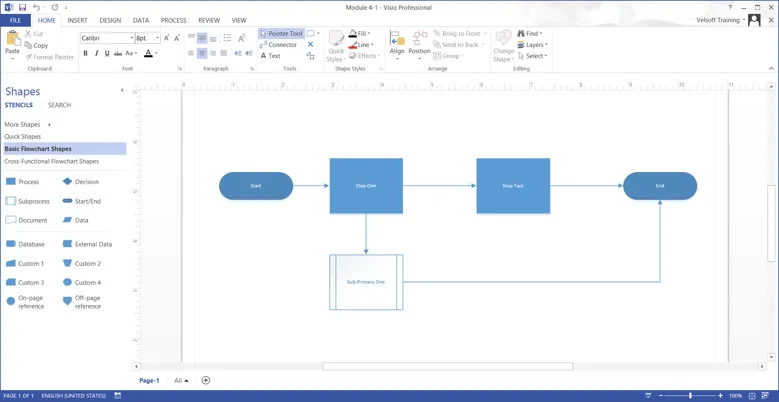The width and height of the screenshot is (779, 402).
Task: Select the Rectangle drawing tool icon
Action: 311,33
